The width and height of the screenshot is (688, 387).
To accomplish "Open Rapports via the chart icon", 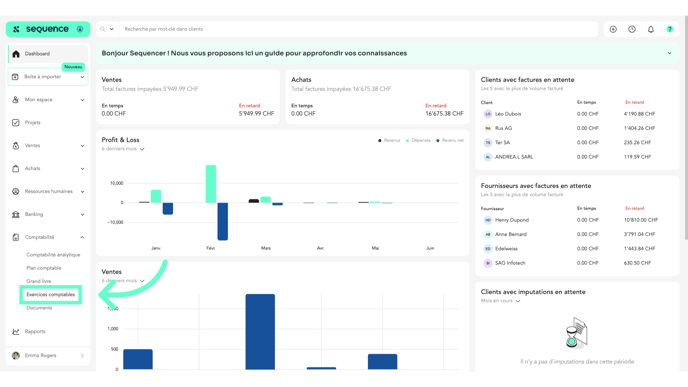I will click(16, 331).
